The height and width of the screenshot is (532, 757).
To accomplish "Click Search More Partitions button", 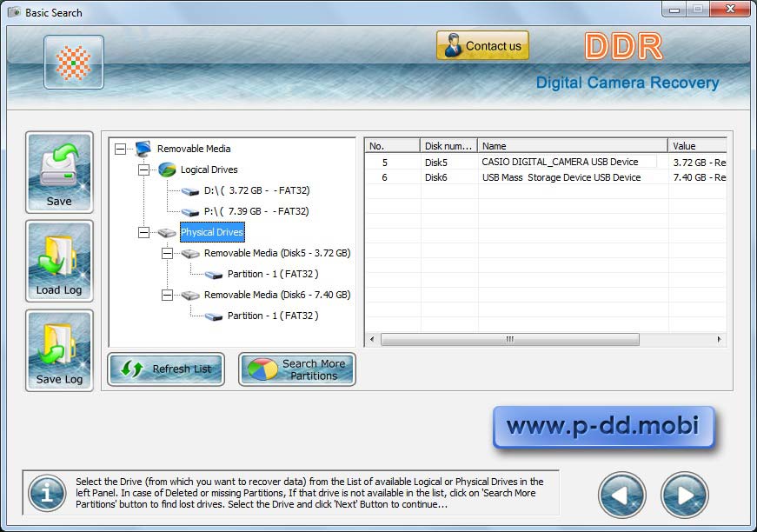I will [297, 369].
